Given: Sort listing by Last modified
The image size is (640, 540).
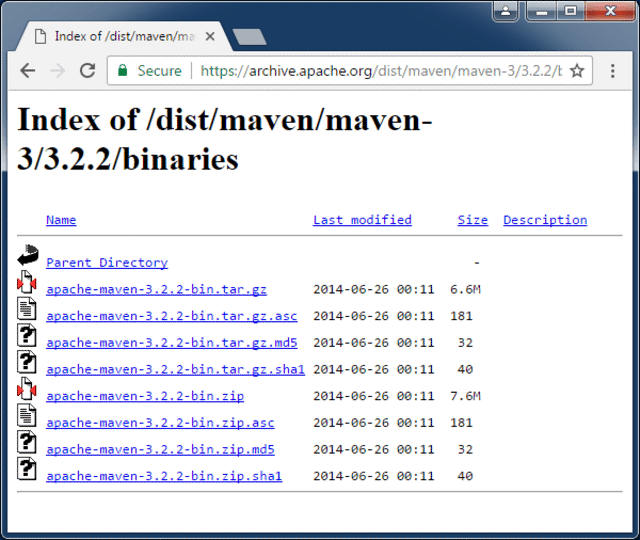Looking at the screenshot, I should click(362, 220).
